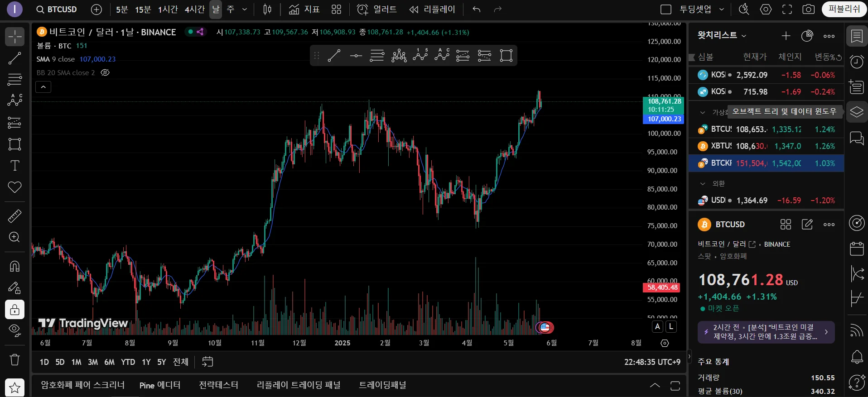
Task: Select the ruler measure tool
Action: click(x=14, y=216)
